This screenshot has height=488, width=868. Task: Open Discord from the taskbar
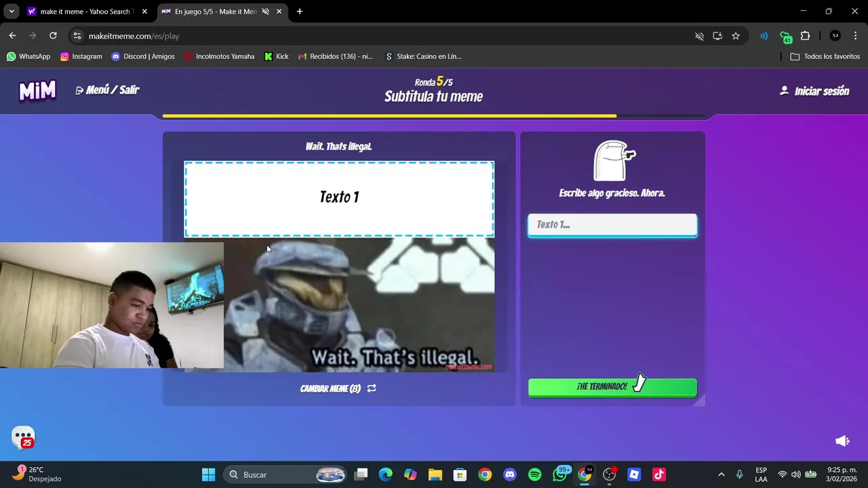[x=510, y=474]
